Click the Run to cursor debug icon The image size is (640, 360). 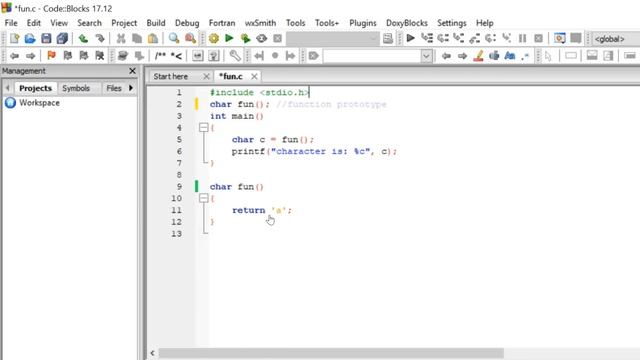[427, 39]
